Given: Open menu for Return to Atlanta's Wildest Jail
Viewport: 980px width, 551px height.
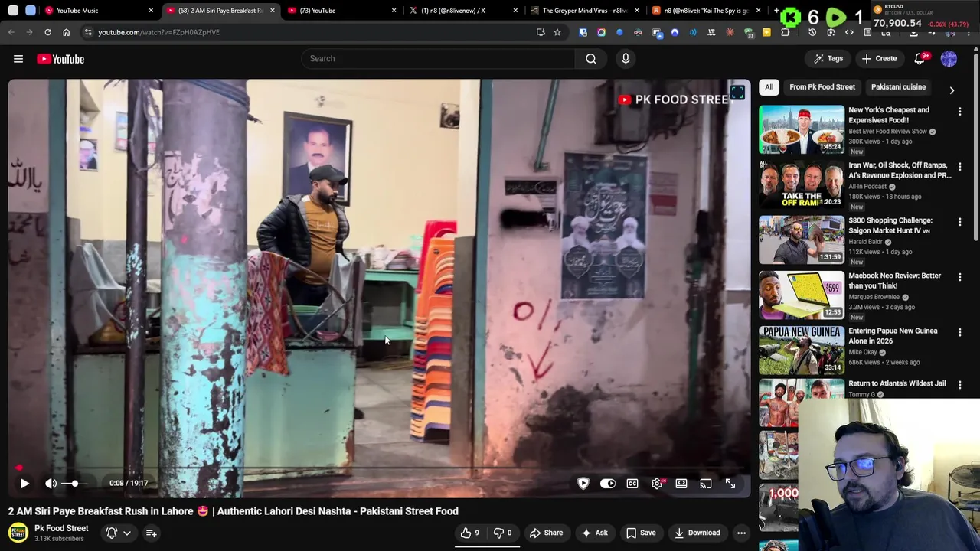Looking at the screenshot, I should pyautogui.click(x=960, y=385).
